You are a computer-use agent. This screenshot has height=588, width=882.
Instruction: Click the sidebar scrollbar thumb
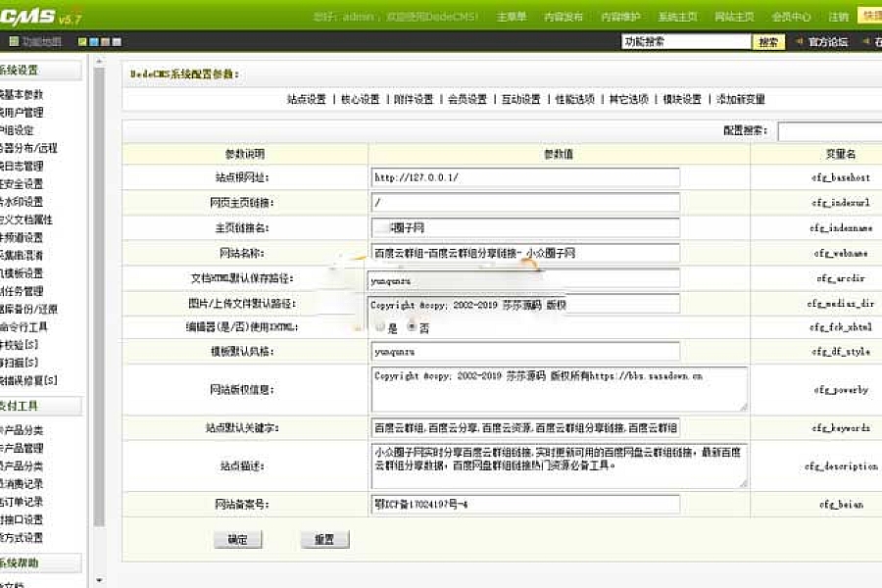pos(99,297)
